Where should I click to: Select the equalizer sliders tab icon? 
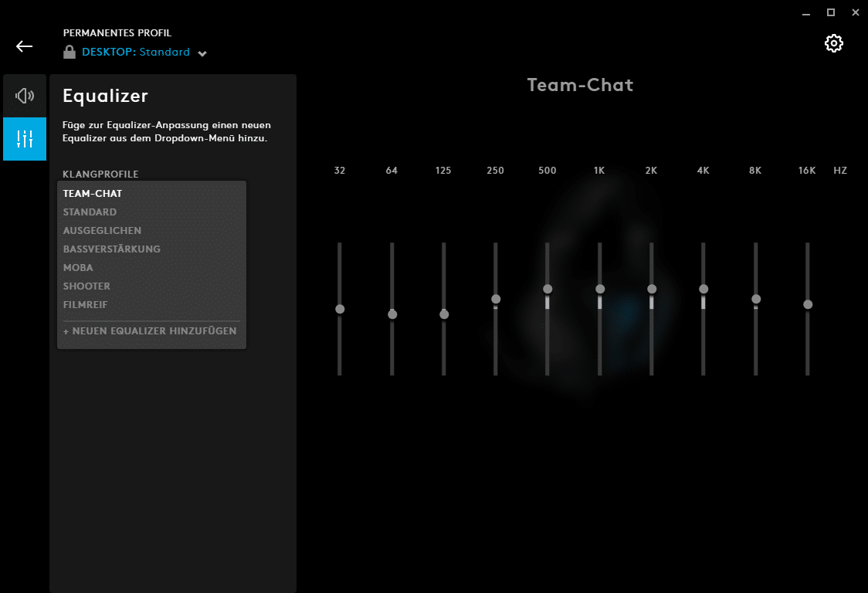tap(25, 139)
